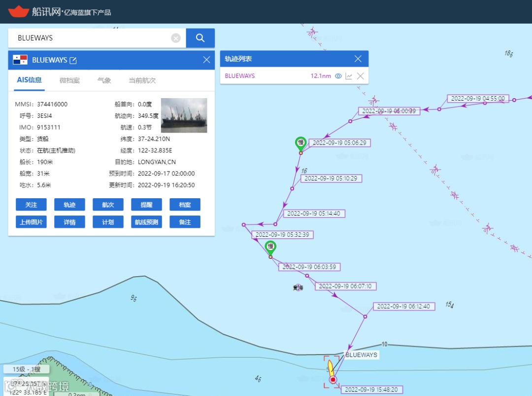Click the 计划 button
532x396 pixels.
point(108,222)
